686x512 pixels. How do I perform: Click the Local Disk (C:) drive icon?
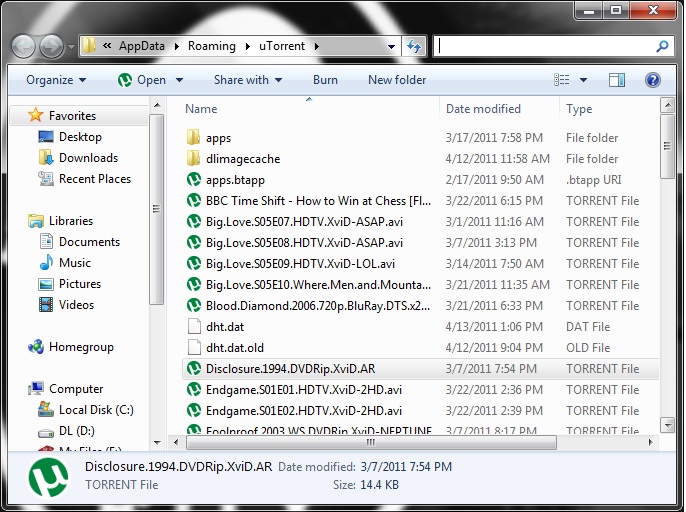point(46,410)
